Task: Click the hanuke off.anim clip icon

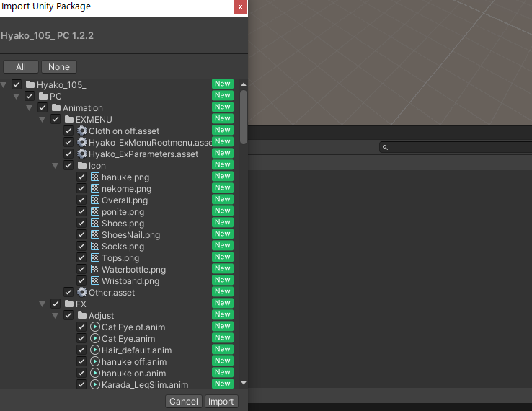Action: (95, 361)
